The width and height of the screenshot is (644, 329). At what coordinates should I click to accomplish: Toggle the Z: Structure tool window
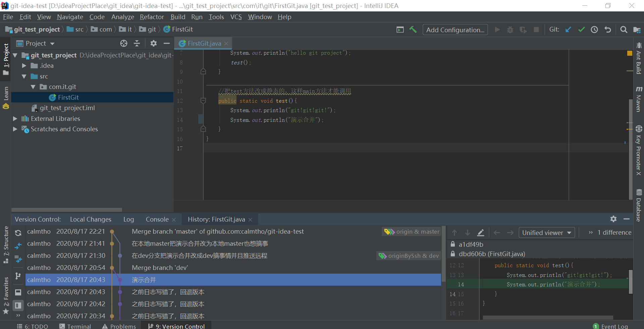coord(6,244)
